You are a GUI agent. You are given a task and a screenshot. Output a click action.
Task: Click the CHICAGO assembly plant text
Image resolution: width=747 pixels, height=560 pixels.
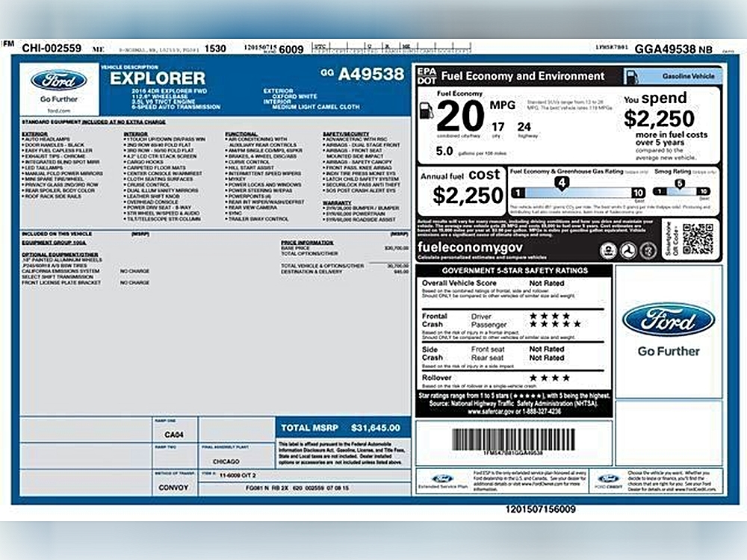coord(226,461)
